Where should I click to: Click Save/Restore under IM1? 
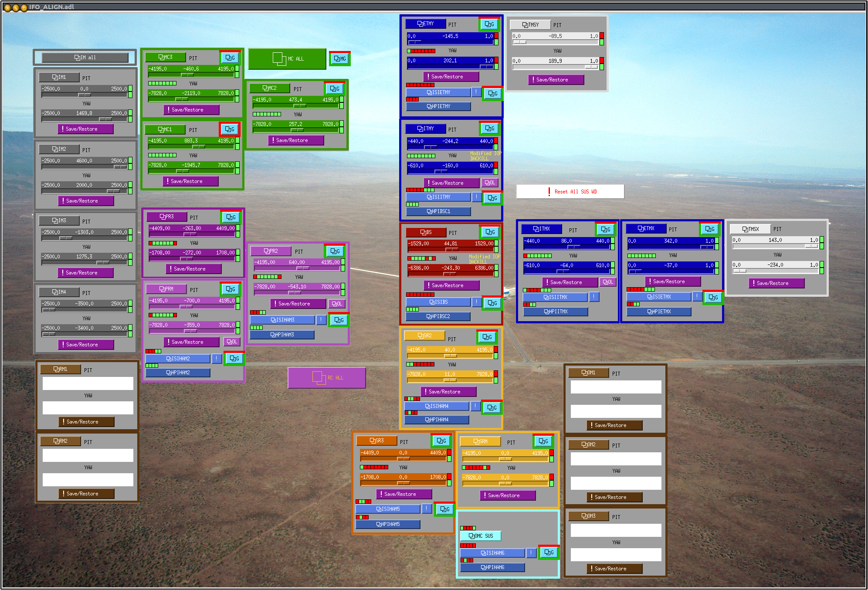click(85, 129)
